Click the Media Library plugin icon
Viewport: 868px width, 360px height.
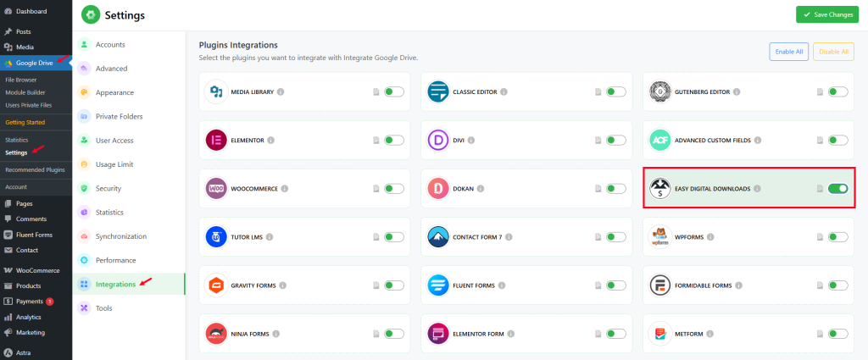[216, 91]
